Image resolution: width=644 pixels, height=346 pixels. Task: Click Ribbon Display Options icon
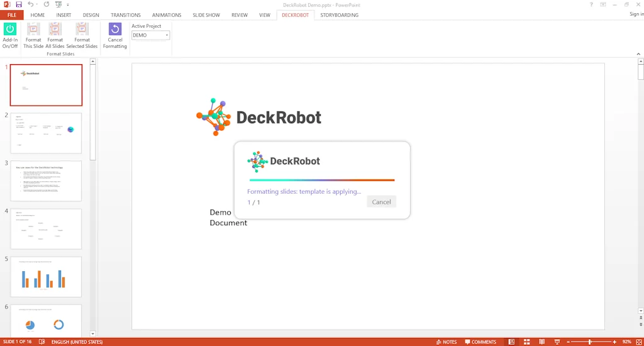pyautogui.click(x=603, y=4)
